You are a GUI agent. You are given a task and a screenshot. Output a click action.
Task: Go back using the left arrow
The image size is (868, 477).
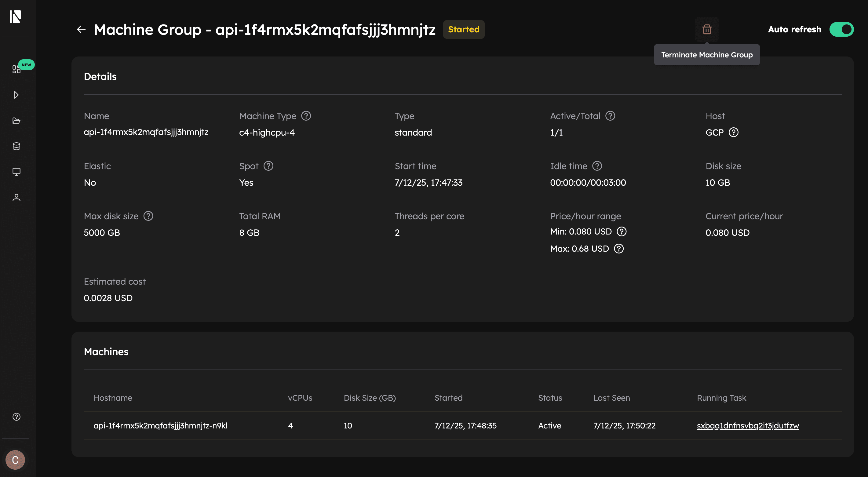click(81, 30)
